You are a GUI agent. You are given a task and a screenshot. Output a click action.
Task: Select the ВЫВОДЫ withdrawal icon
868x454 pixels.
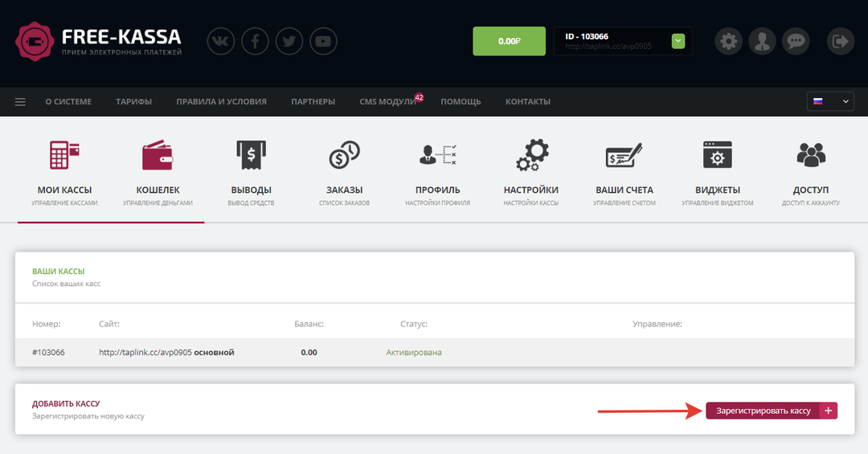point(252,154)
